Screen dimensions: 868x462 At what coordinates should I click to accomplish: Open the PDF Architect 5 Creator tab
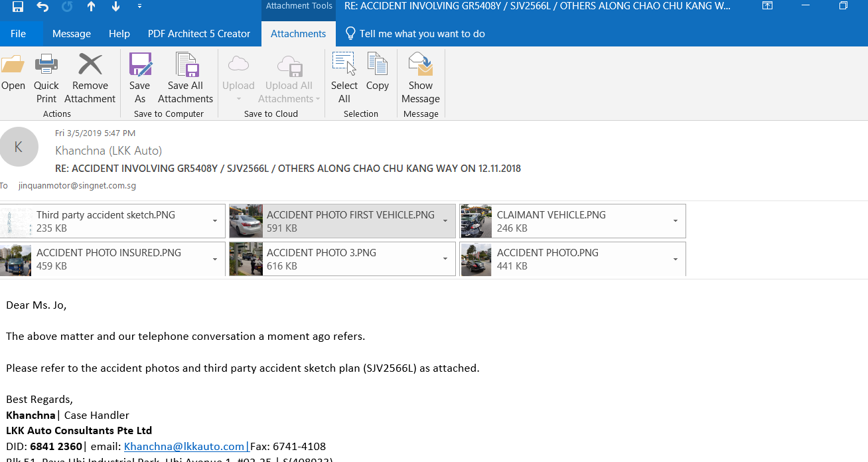199,34
